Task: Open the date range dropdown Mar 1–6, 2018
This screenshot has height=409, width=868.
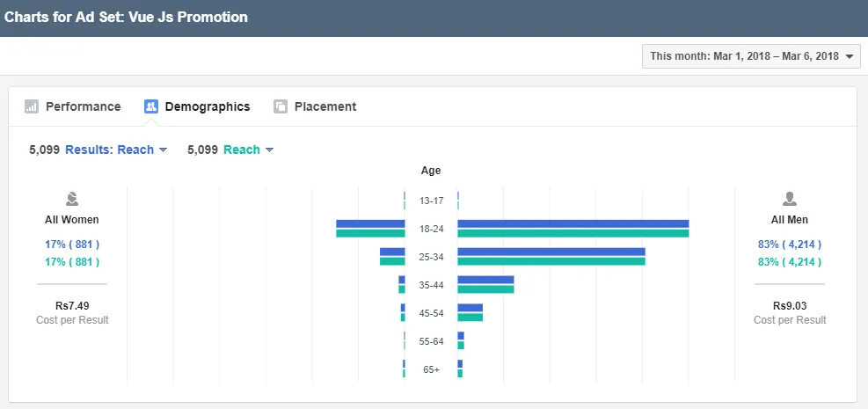Action: click(x=751, y=56)
